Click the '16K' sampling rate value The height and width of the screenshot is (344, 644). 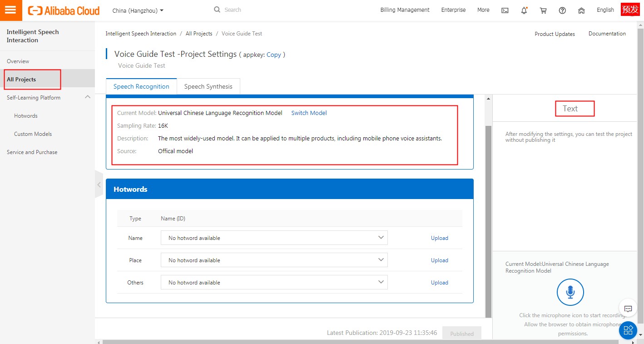point(163,126)
